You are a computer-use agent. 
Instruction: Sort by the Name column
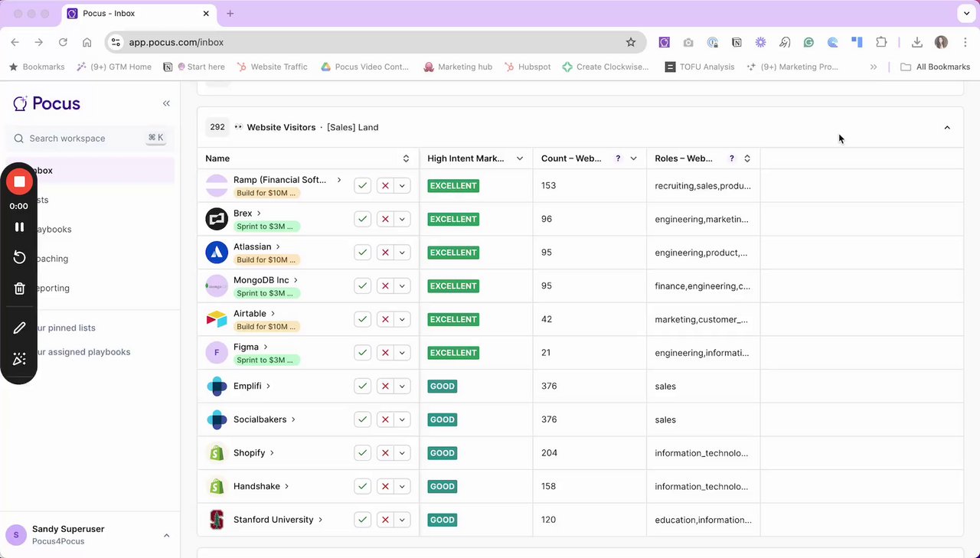tap(406, 158)
